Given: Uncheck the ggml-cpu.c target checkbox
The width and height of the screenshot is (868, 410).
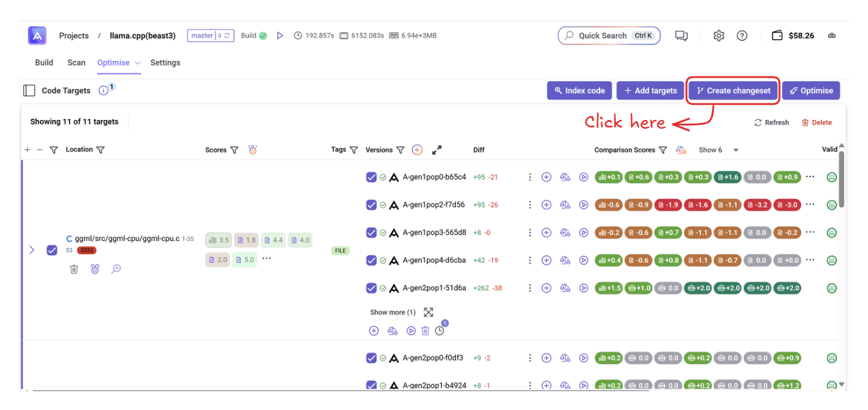Looking at the screenshot, I should pyautogui.click(x=52, y=250).
